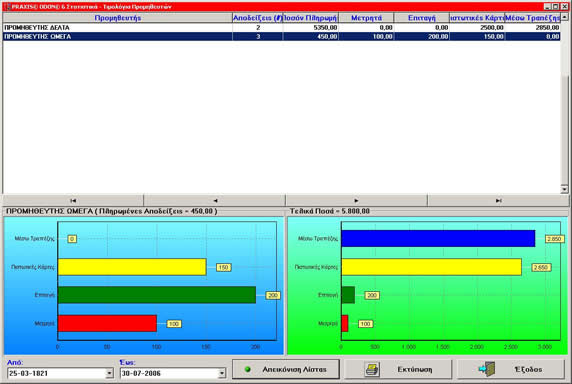Click table scrollbar up arrow
Image resolution: width=572 pixels, height=384 pixels.
[564, 17]
